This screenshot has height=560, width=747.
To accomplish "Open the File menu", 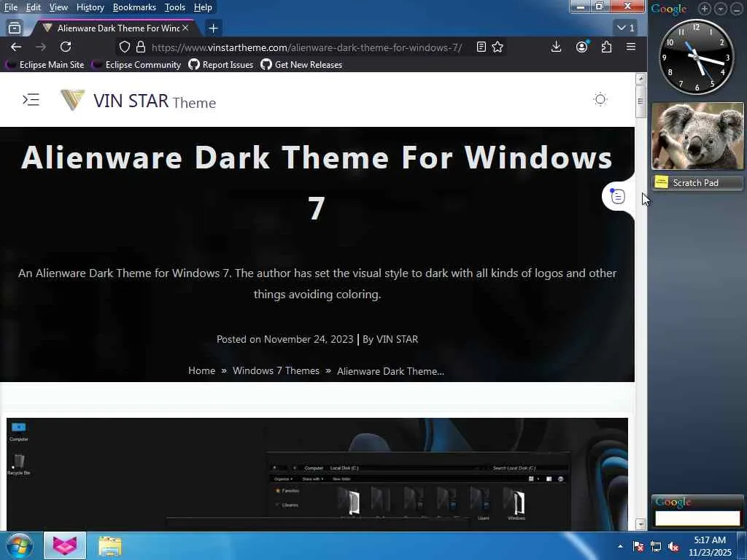I will pos(10,7).
